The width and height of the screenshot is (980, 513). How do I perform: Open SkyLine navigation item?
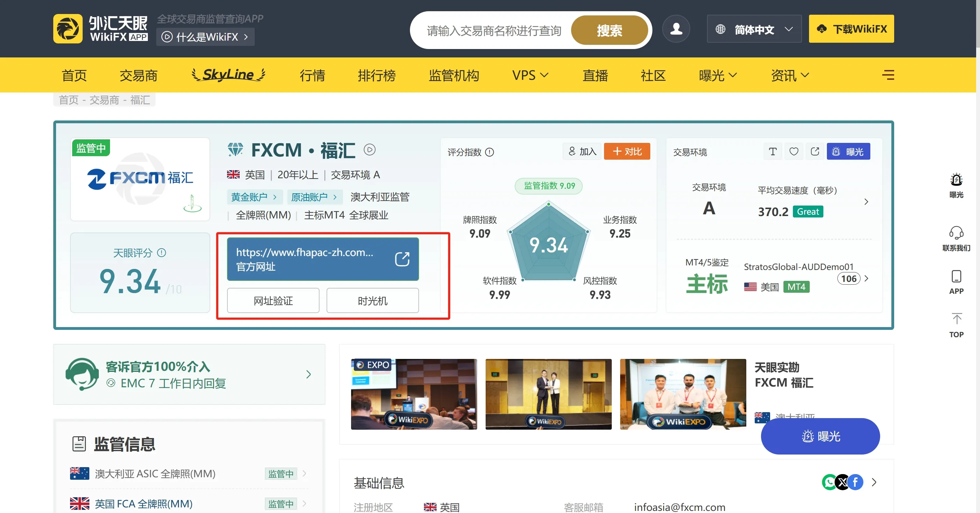(228, 75)
